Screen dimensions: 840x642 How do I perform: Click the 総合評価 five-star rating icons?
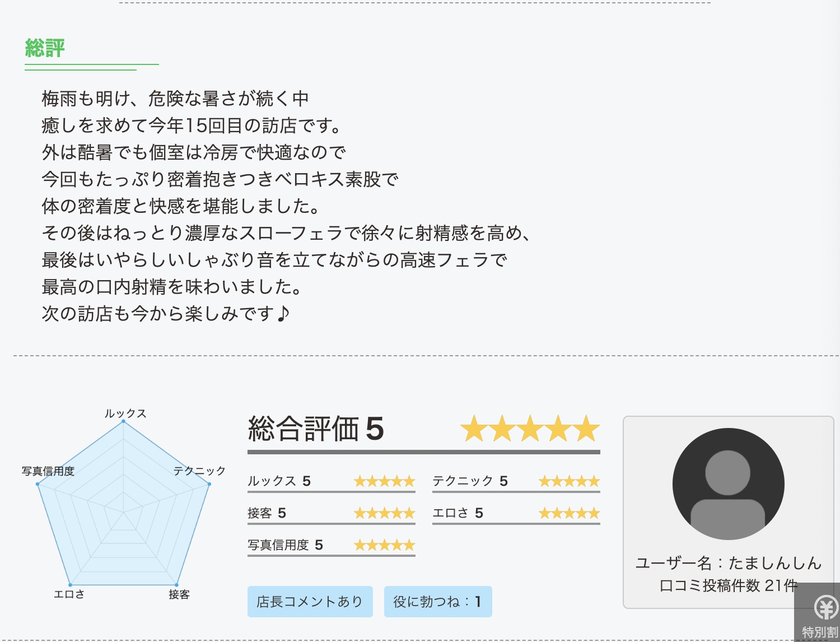click(530, 429)
